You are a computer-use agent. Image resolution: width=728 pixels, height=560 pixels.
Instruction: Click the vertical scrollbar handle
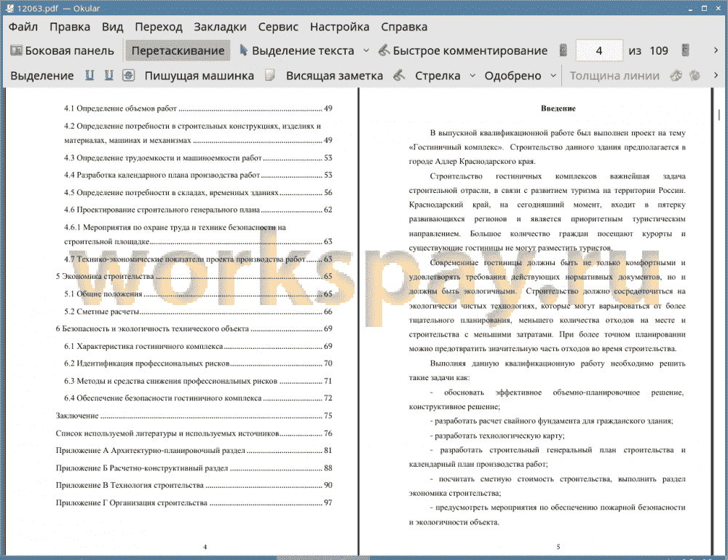[x=719, y=114]
